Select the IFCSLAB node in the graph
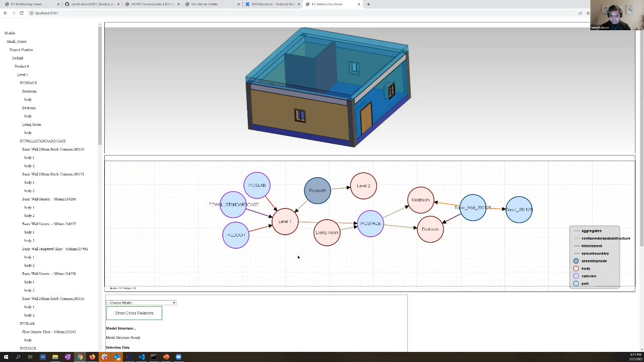 pyautogui.click(x=257, y=185)
